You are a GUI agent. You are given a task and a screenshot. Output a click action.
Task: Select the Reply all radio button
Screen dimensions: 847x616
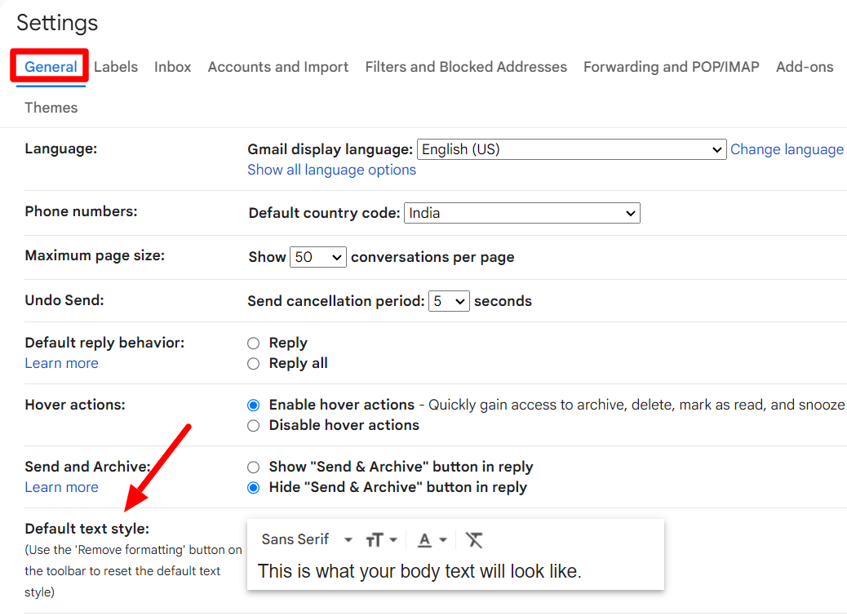pyautogui.click(x=253, y=364)
